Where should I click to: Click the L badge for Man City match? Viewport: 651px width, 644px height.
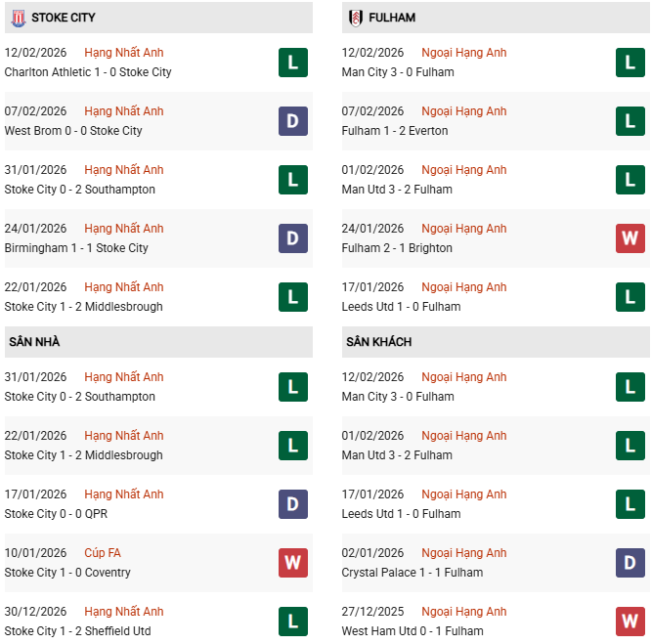tap(630, 63)
